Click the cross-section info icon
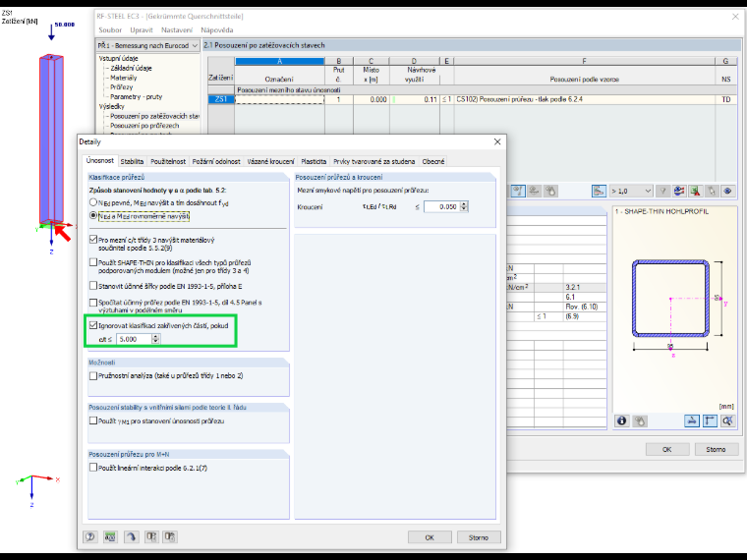 [622, 420]
